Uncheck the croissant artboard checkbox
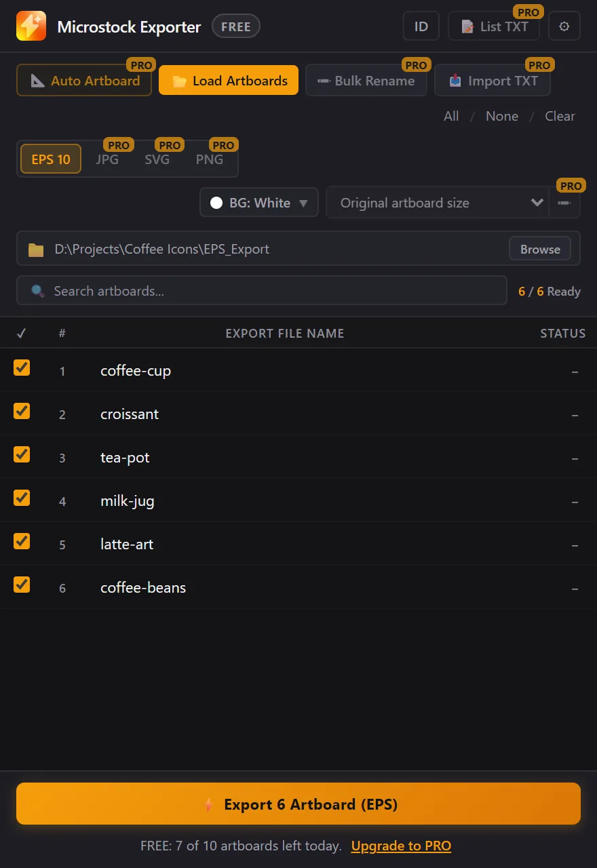The image size is (597, 868). point(22,411)
